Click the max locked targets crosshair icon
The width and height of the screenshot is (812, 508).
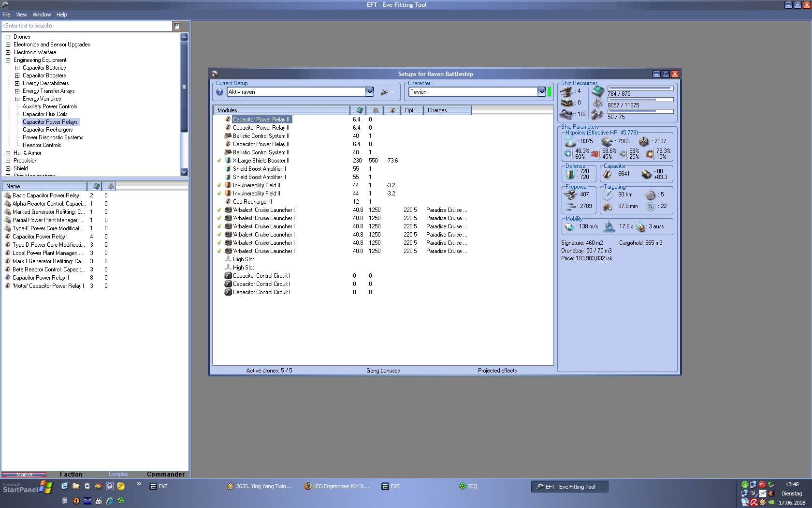pos(651,194)
